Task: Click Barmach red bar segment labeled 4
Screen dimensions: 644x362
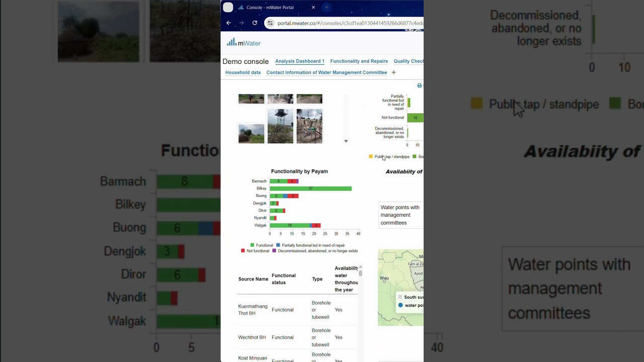Action: pos(292,181)
